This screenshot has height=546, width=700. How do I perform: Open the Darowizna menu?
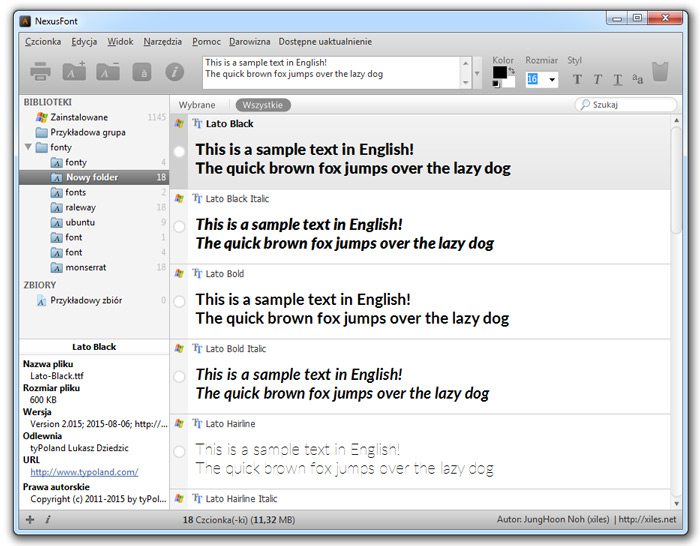click(x=250, y=42)
